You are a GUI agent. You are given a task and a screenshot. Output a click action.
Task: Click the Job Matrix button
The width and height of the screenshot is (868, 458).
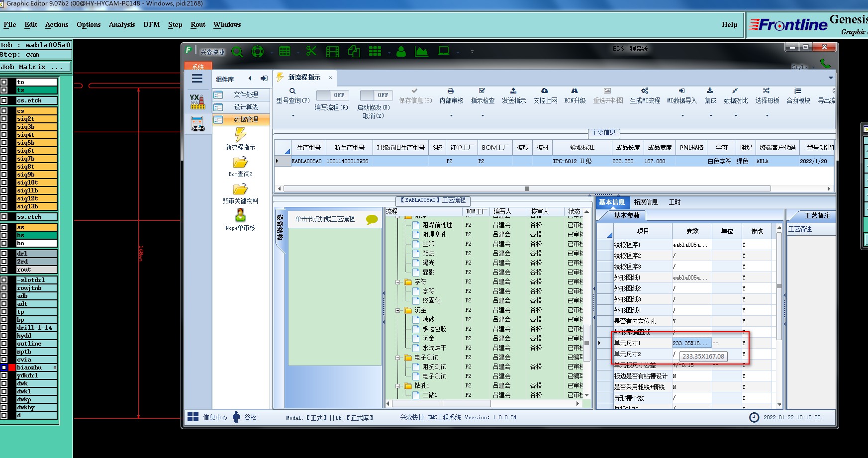(x=36, y=67)
